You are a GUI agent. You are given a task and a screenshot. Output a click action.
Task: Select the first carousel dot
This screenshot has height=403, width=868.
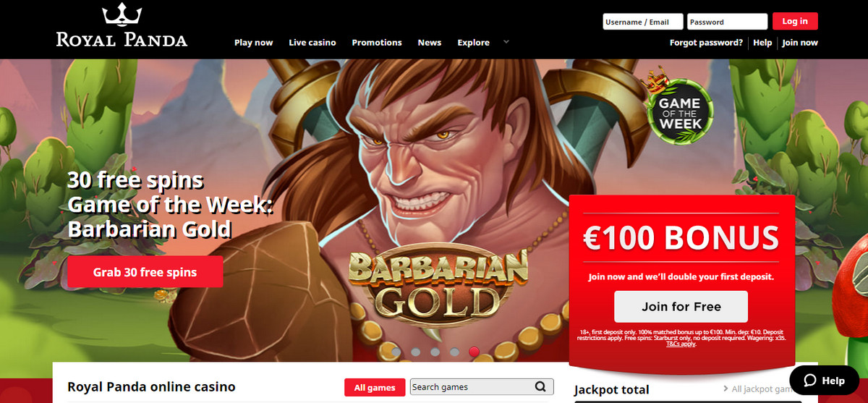(x=396, y=352)
